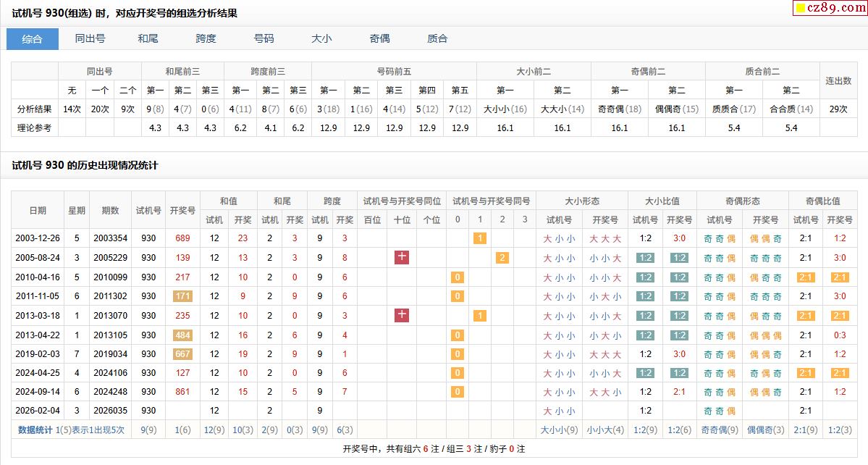Switch to the 综合 tab
The image size is (868, 465).
click(33, 39)
